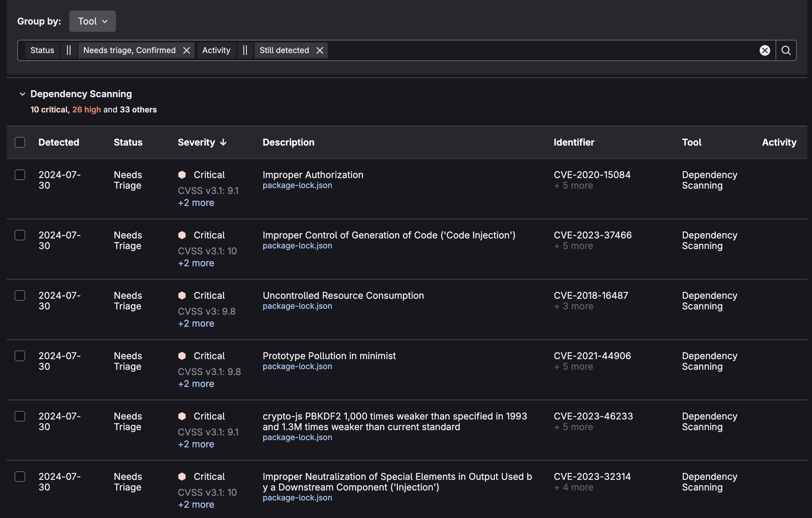Clear all filters using the circular X icon
The height and width of the screenshot is (518, 812).
(x=765, y=51)
